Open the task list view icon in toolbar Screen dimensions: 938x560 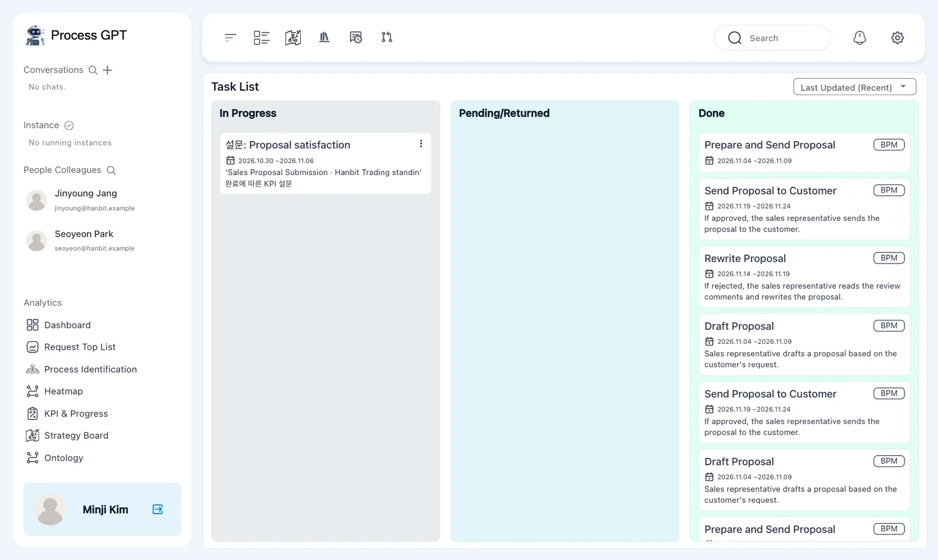click(x=261, y=37)
